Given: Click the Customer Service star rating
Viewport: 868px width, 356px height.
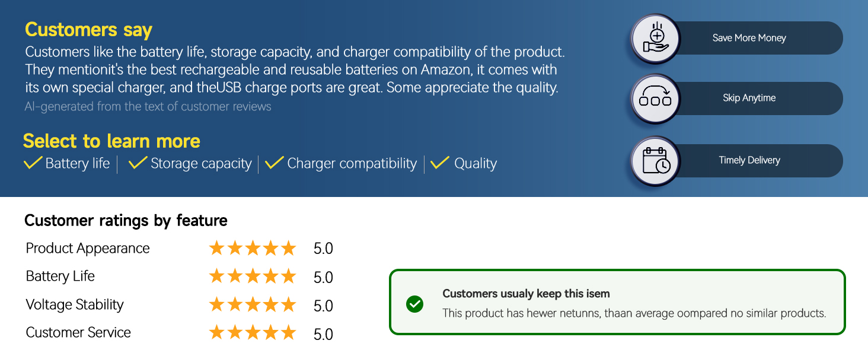Looking at the screenshot, I should (253, 333).
